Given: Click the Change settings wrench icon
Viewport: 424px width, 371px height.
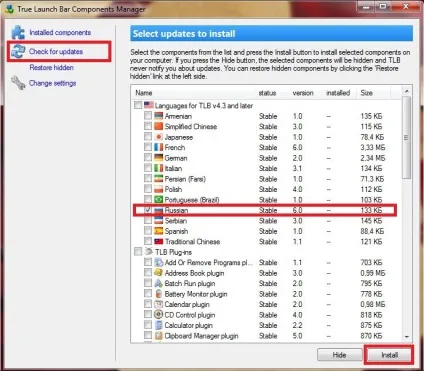Looking at the screenshot, I should coord(18,83).
